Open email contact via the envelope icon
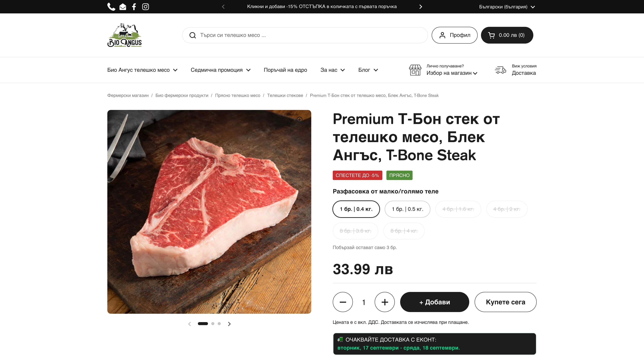644x362 pixels. pyautogui.click(x=122, y=7)
